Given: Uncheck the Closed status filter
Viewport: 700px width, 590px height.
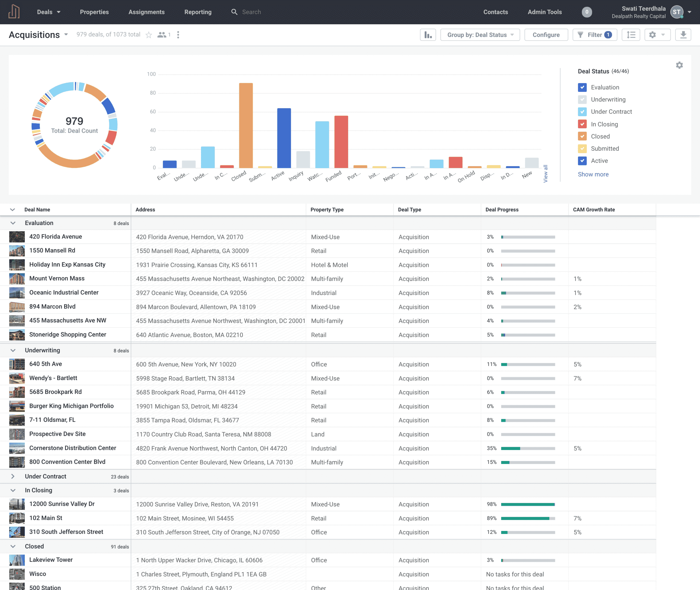Looking at the screenshot, I should tap(582, 136).
